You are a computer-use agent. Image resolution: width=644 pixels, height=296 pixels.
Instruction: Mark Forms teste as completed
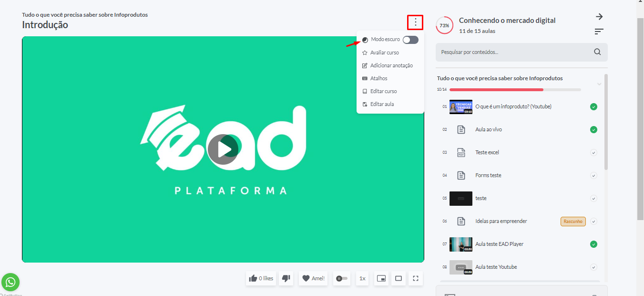coord(593,175)
